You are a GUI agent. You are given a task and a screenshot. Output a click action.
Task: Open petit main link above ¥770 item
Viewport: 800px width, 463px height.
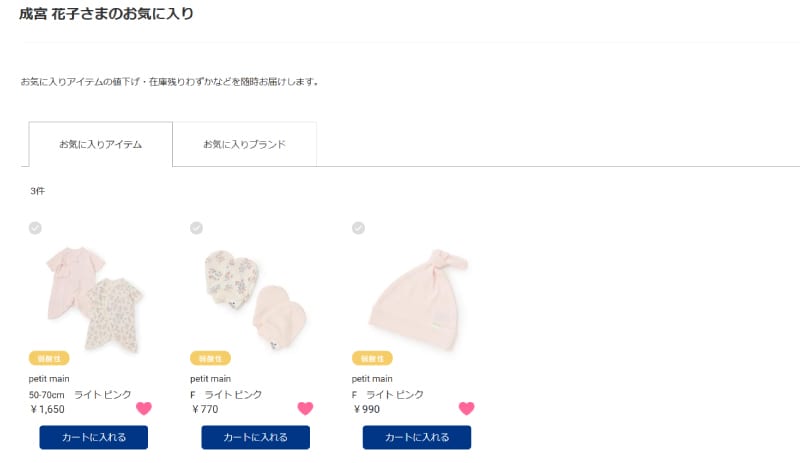coord(210,379)
